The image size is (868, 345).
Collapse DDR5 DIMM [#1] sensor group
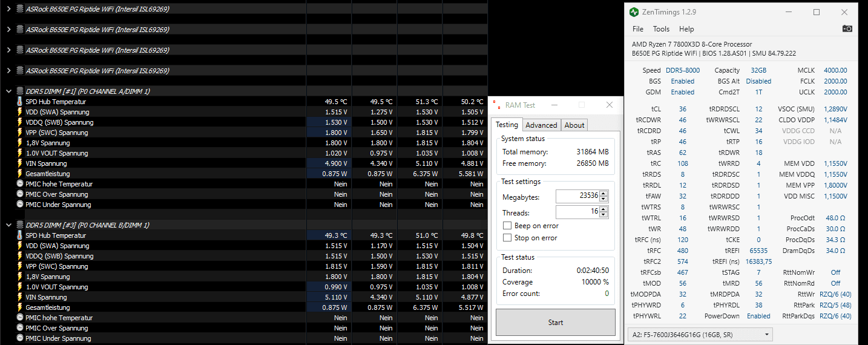(x=8, y=91)
